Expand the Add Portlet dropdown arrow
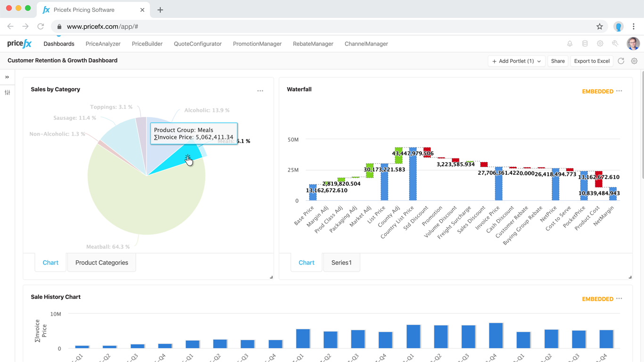Screen dimensions: 644x362 click(538, 61)
